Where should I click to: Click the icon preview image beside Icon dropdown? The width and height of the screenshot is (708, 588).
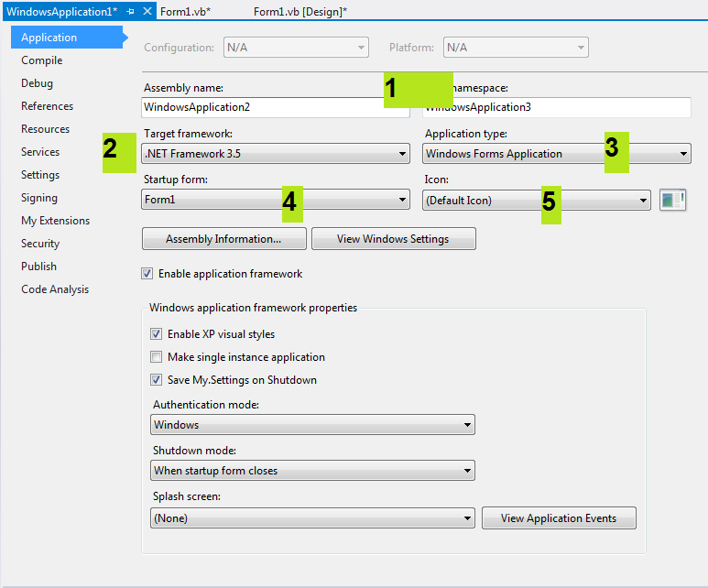672,200
